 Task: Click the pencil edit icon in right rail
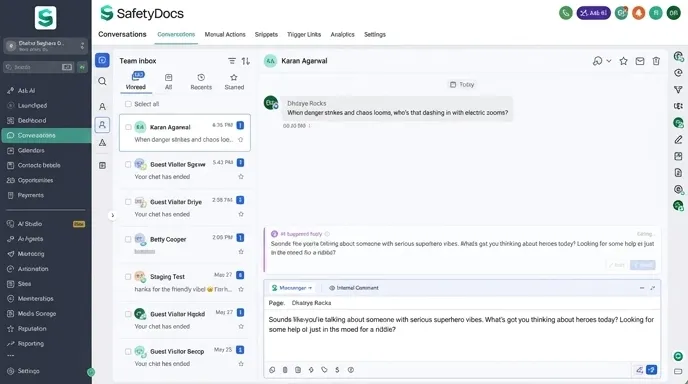click(678, 140)
